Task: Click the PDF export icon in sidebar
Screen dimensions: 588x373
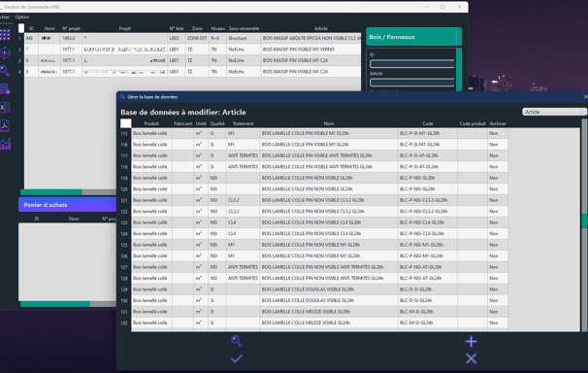Action: (5, 125)
